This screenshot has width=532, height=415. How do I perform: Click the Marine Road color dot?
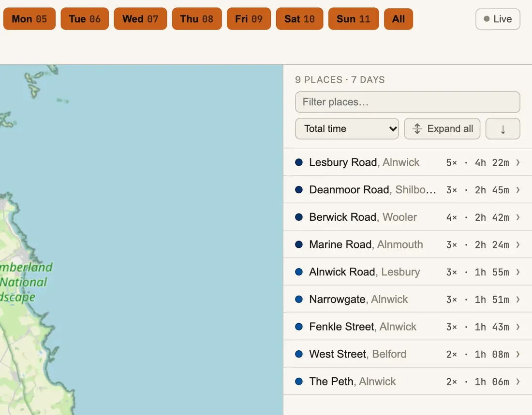click(299, 244)
